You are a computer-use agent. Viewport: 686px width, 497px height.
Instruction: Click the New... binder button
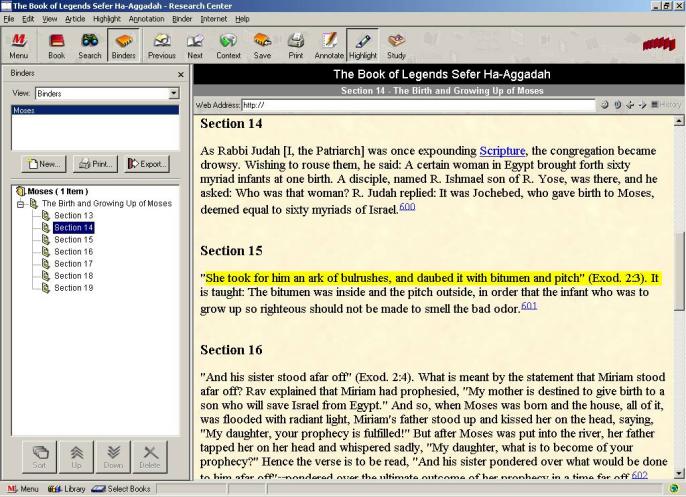[x=44, y=164]
